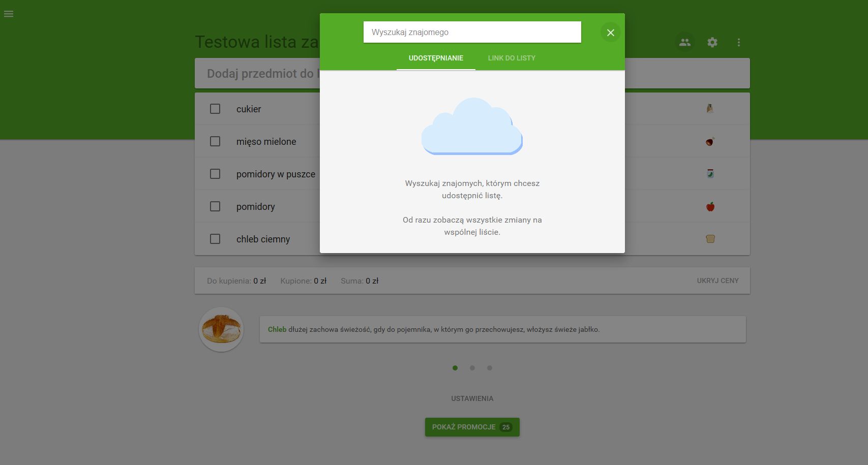Mark pomidory w puszce as bought
This screenshot has height=465, width=868.
click(215, 174)
